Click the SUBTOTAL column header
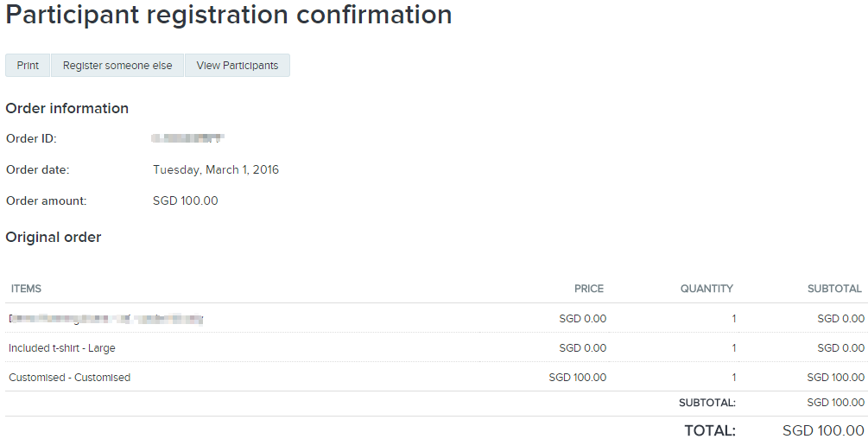The width and height of the screenshot is (868, 439). click(834, 289)
